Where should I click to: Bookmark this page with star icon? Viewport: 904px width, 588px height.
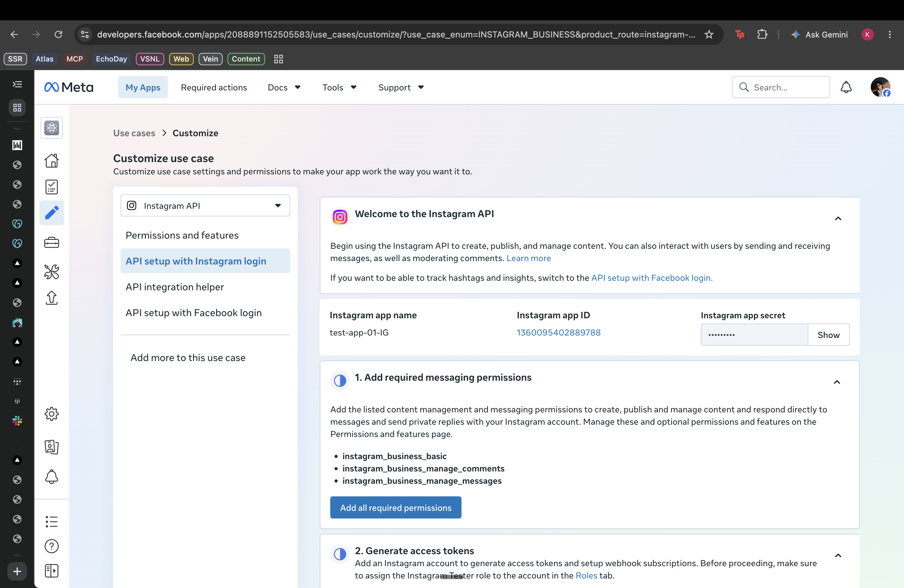point(709,34)
